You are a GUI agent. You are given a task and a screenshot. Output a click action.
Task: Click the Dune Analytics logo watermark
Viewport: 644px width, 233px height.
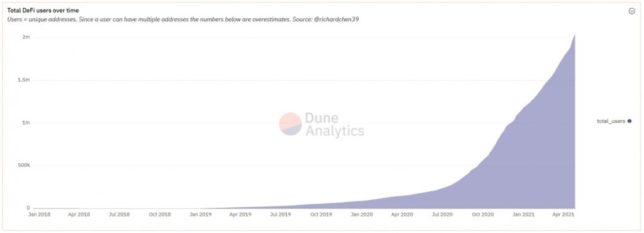click(x=321, y=124)
